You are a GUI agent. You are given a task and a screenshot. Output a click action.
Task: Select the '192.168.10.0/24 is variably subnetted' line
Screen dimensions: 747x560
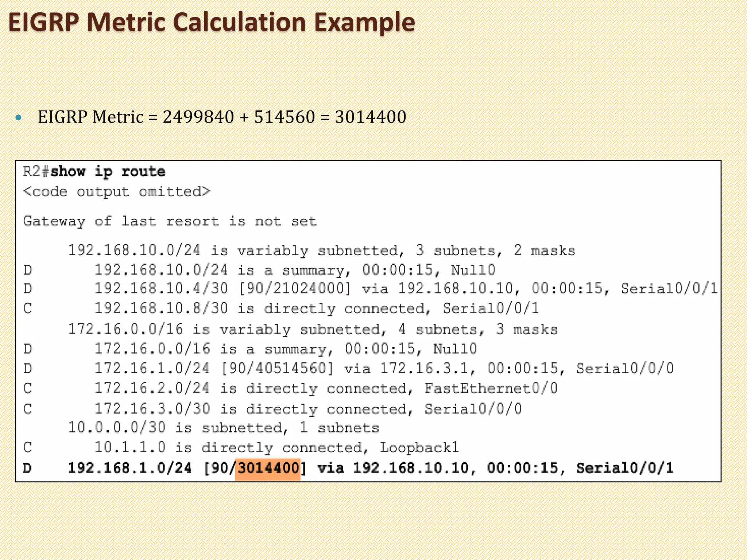322,250
